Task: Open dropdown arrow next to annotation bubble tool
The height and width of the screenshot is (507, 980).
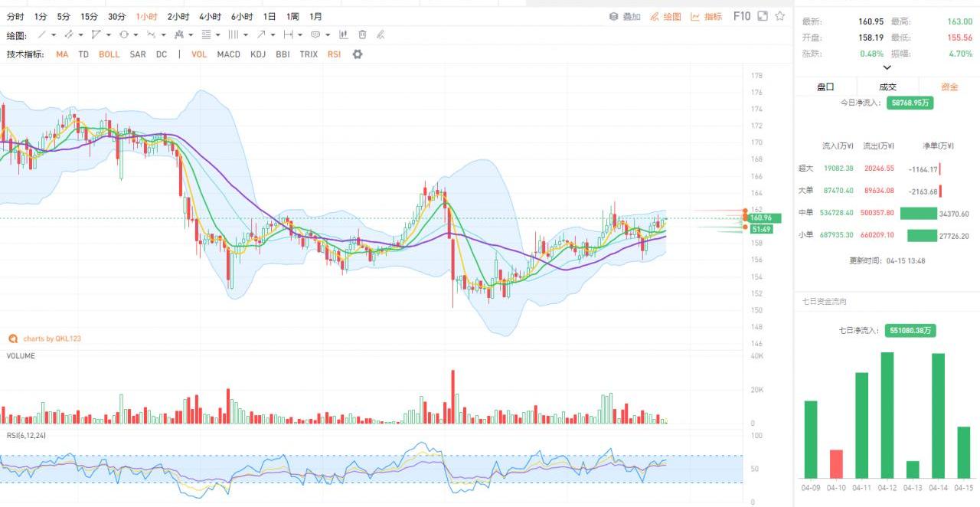Action: coord(328,34)
